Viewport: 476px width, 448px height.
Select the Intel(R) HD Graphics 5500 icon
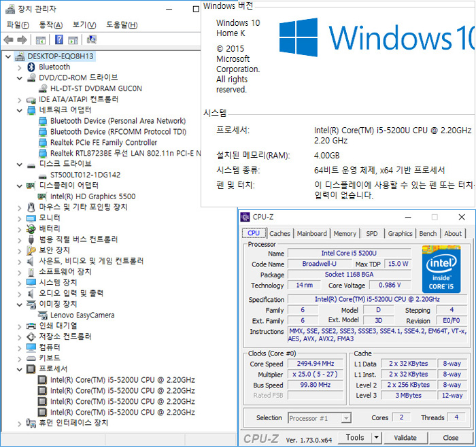pyautogui.click(x=42, y=196)
